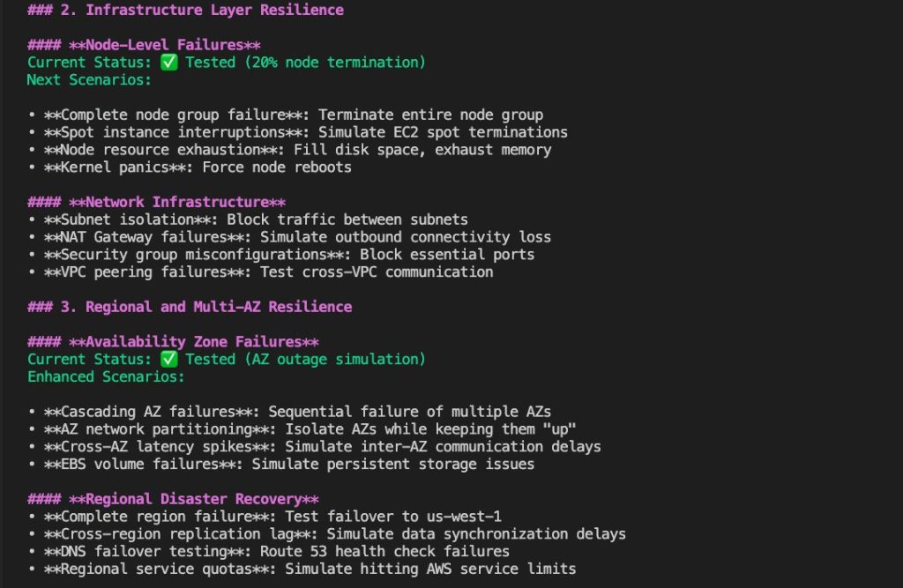Click the Availability Zone Failures subheading

point(173,342)
